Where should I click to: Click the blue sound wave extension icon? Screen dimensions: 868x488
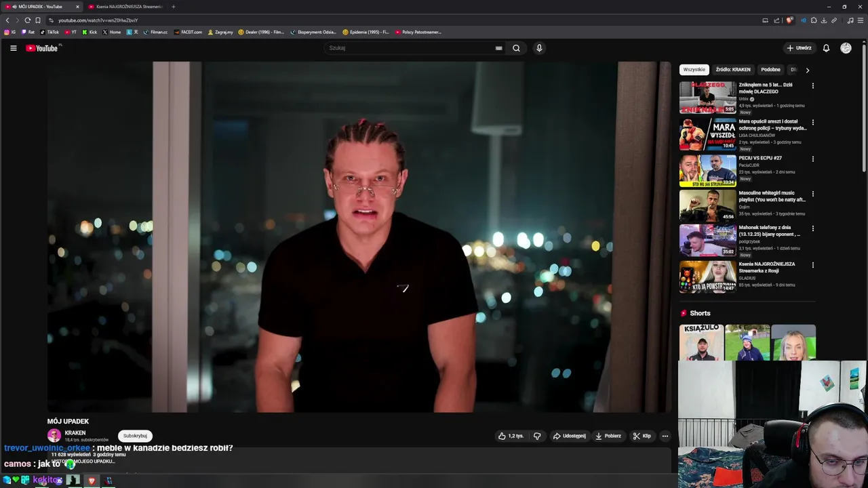804,20
